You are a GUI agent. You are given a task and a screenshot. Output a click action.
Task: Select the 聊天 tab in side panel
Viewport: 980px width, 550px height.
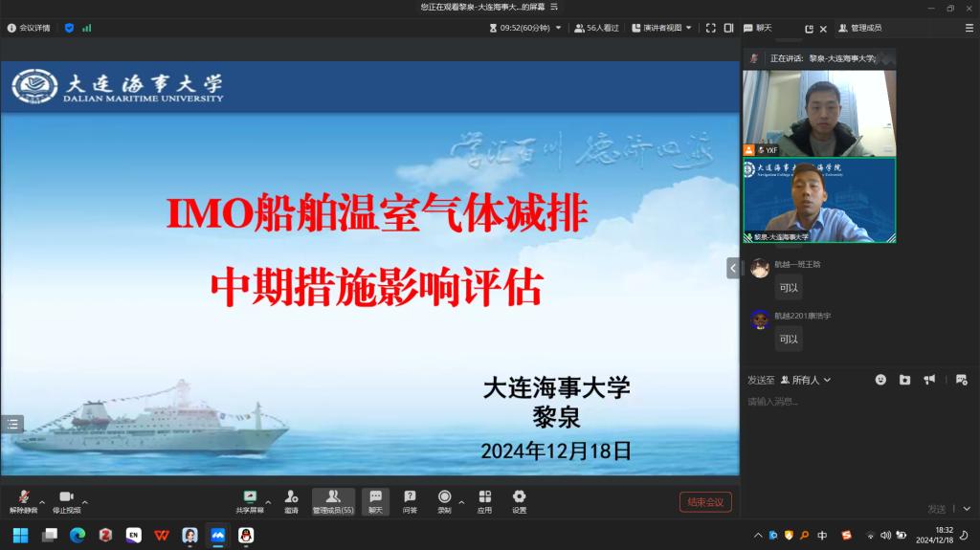(x=763, y=28)
